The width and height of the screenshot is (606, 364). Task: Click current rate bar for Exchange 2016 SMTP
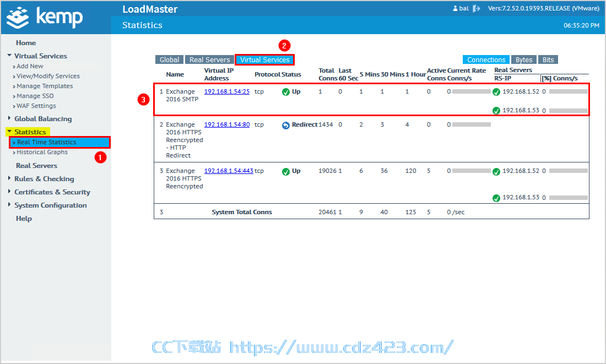tap(472, 91)
